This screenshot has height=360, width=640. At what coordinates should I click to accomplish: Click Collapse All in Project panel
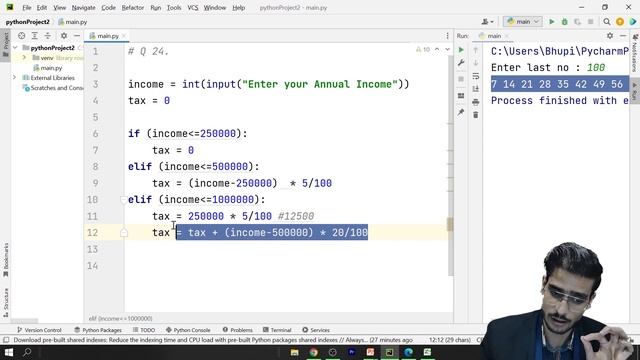[48, 36]
